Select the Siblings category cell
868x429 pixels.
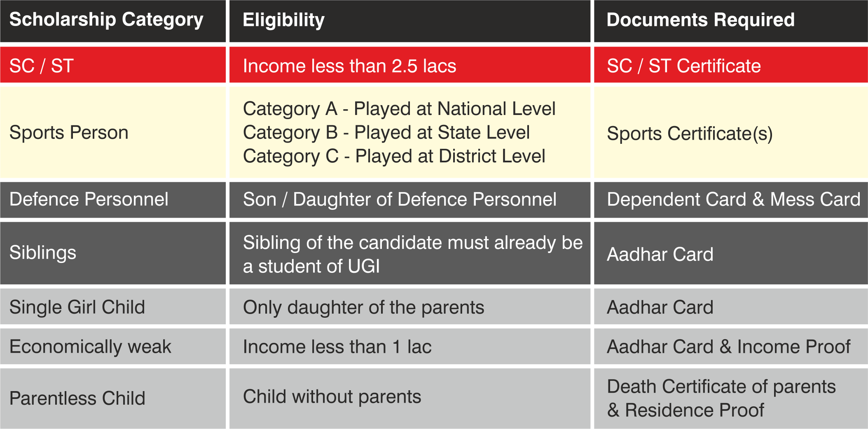pyautogui.click(x=113, y=253)
